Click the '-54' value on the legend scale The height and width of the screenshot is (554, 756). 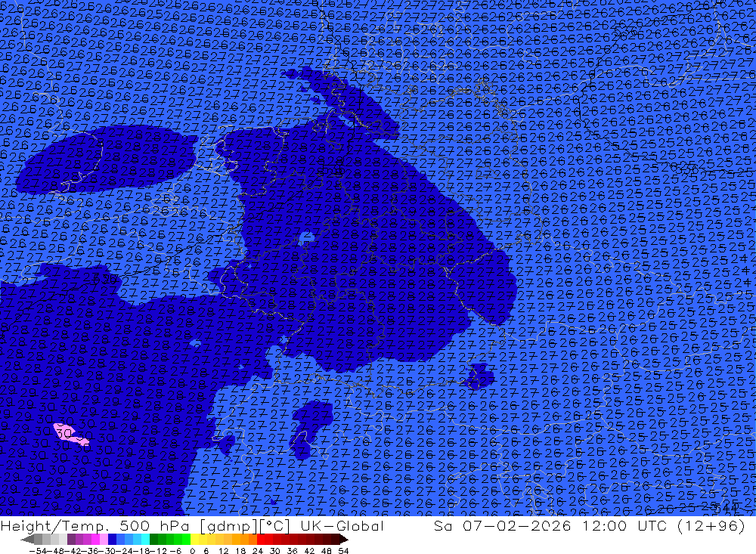coord(38,551)
